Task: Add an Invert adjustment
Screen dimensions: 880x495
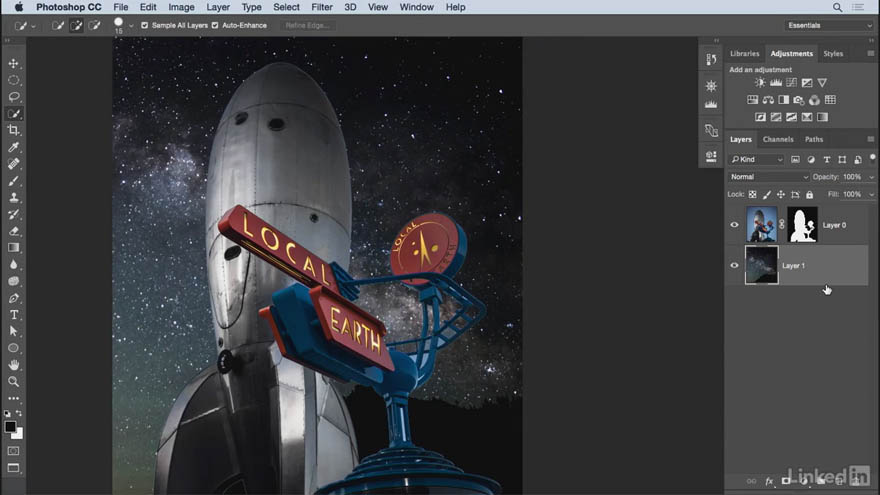Action: pos(760,117)
